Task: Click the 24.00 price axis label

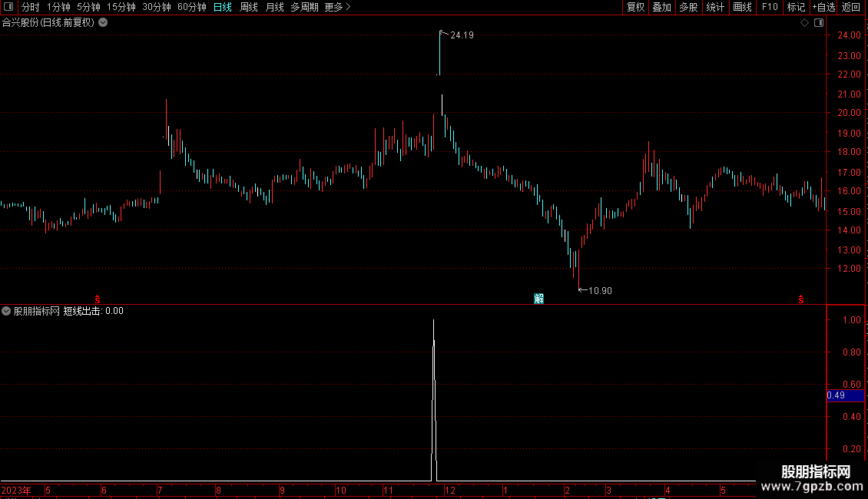Action: point(849,35)
